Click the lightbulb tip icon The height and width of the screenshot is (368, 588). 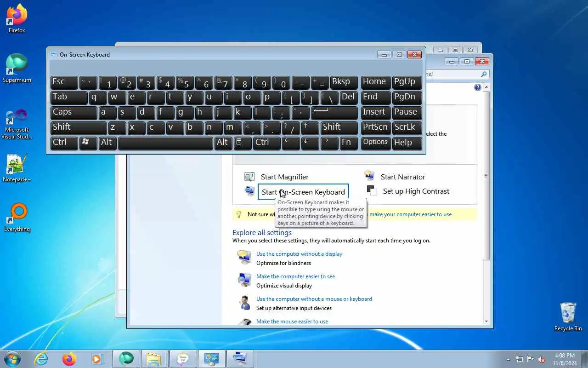pos(239,214)
